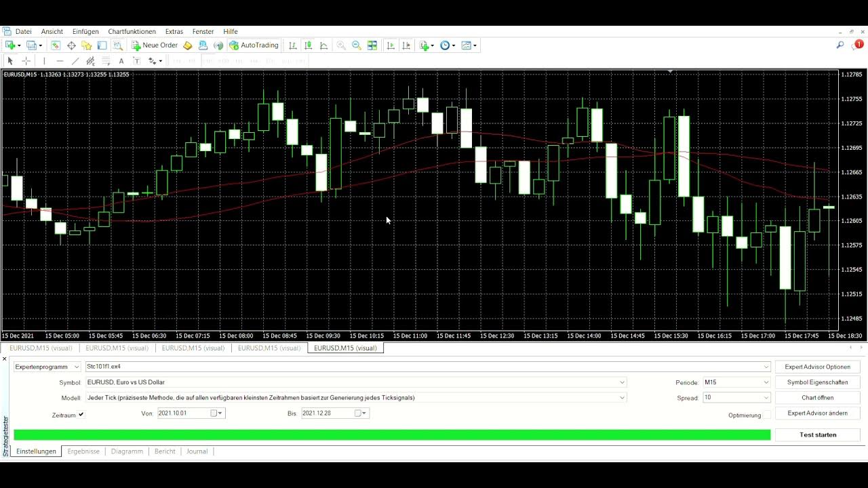
Task: Open the Fenster menu
Action: pos(203,31)
